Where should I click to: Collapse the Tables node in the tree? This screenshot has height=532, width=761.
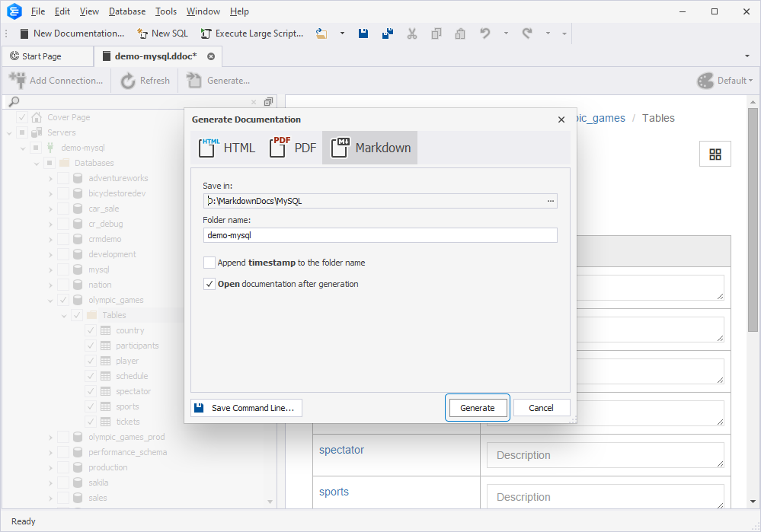coord(64,315)
